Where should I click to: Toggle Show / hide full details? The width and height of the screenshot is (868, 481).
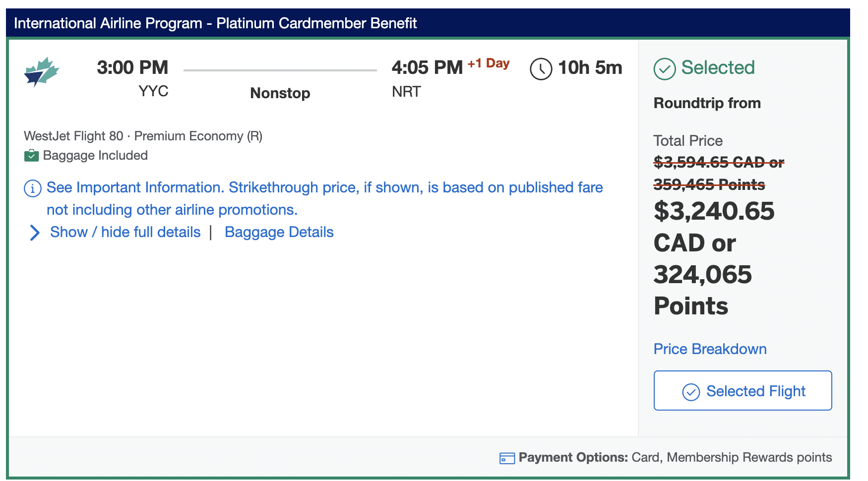tap(125, 232)
